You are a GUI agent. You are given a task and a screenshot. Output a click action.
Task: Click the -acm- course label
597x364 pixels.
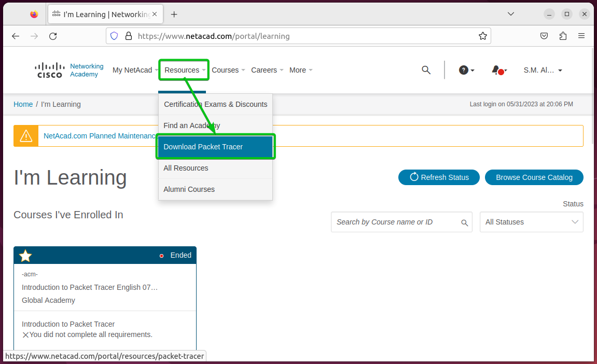(30, 274)
